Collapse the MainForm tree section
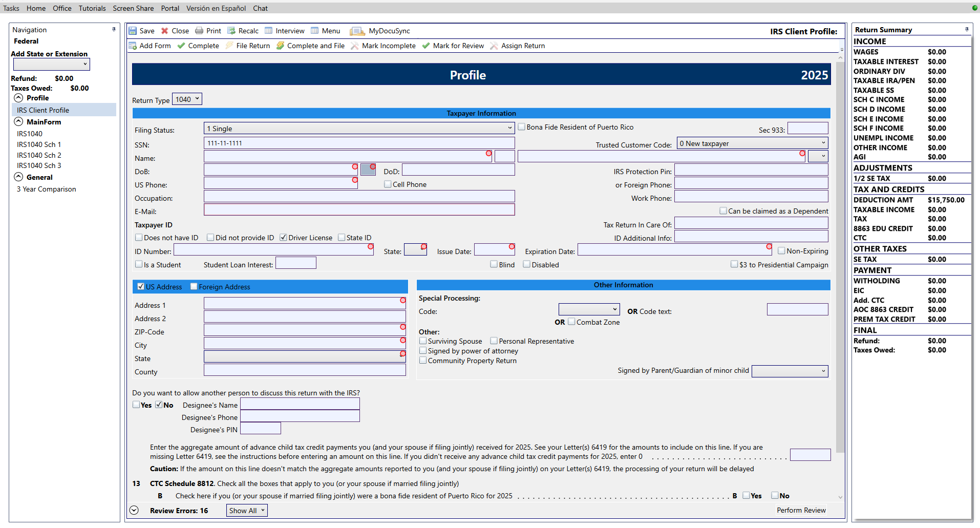 (18, 122)
